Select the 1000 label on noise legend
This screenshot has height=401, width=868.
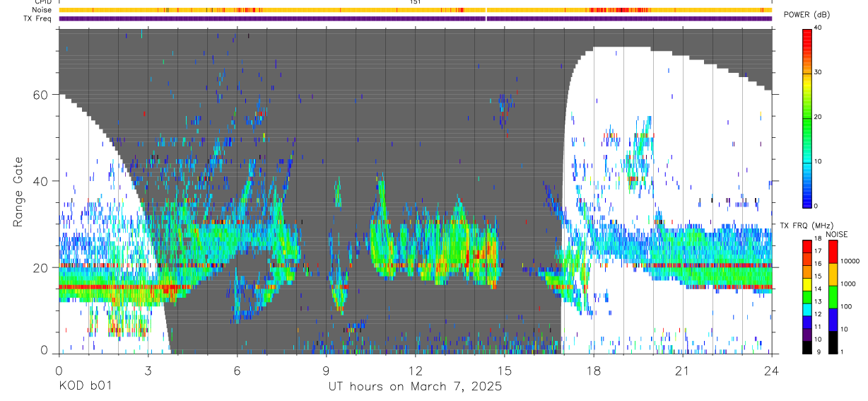(x=848, y=284)
